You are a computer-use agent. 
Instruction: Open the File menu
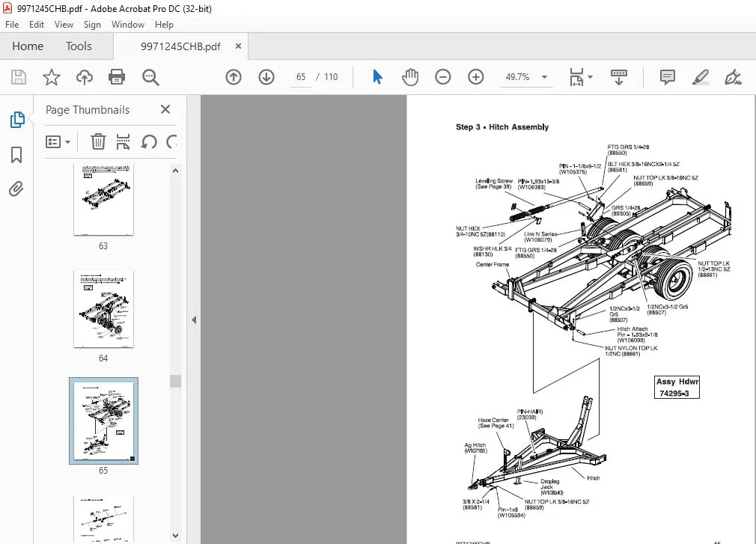[x=12, y=25]
